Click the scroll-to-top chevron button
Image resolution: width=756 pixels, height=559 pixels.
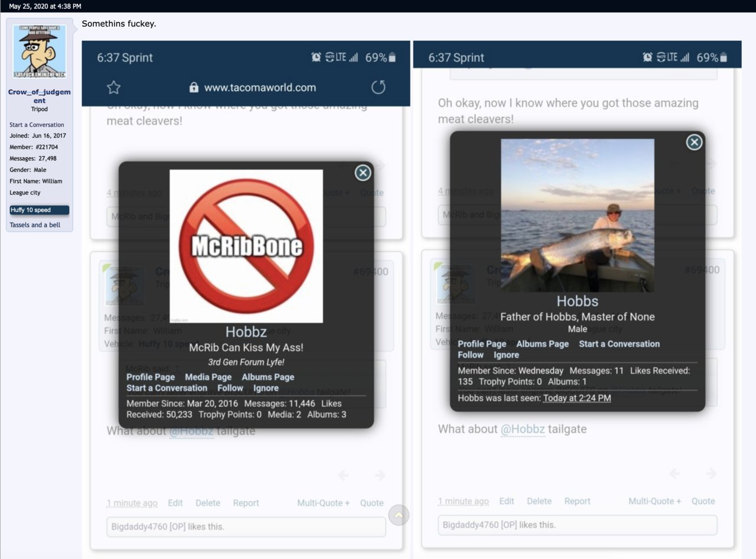coord(399,515)
